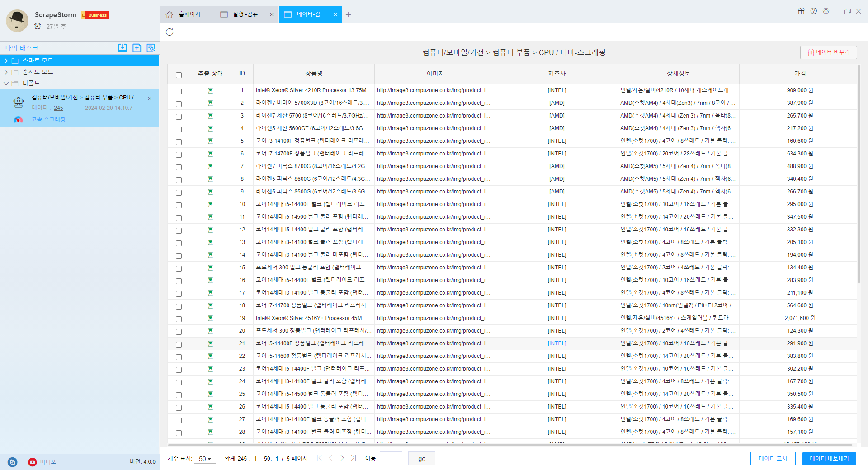
Task: Click the YouTube video icon
Action: tap(33, 462)
